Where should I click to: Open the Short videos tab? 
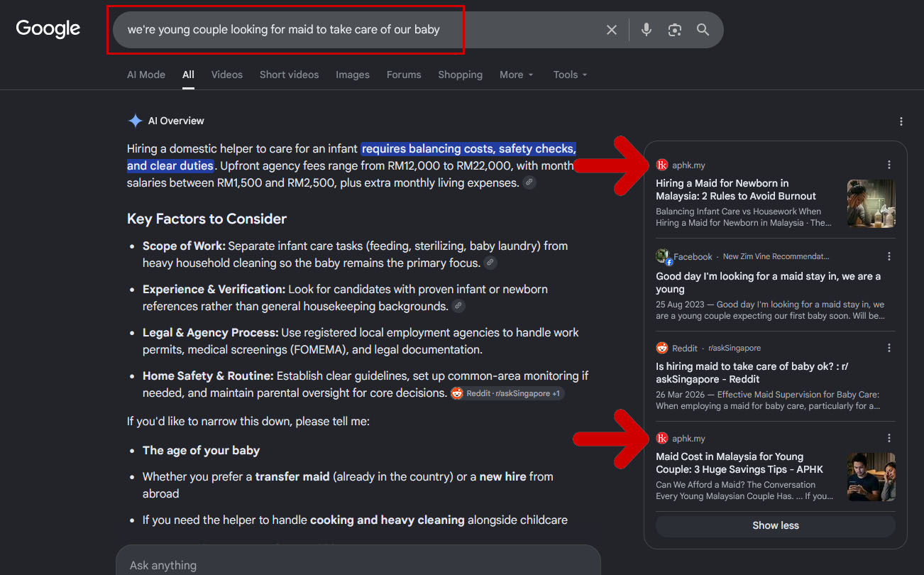[x=289, y=75]
